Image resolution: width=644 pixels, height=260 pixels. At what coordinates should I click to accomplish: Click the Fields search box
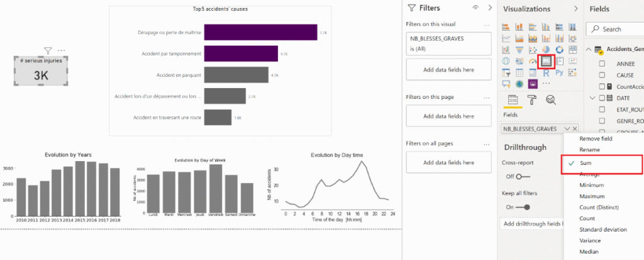[619, 29]
